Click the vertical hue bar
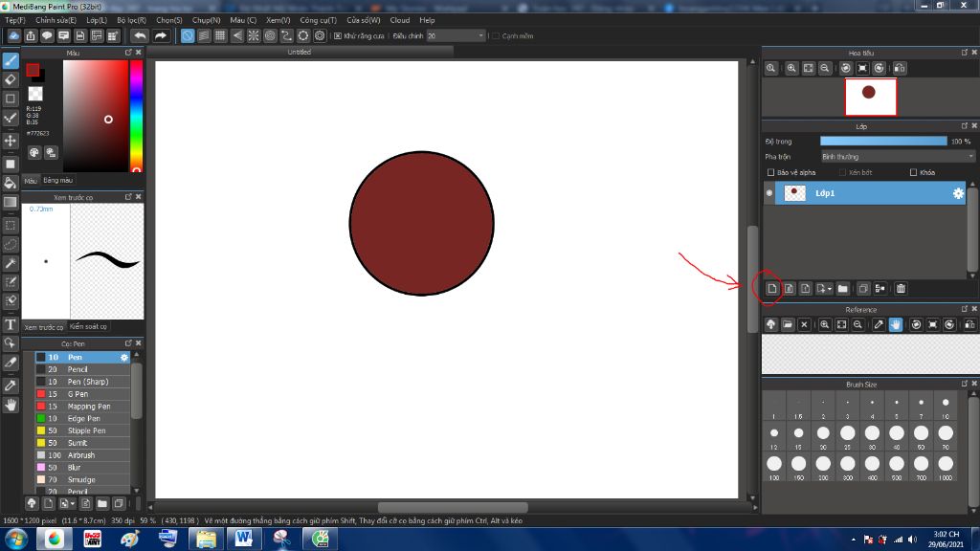 pyautogui.click(x=136, y=116)
